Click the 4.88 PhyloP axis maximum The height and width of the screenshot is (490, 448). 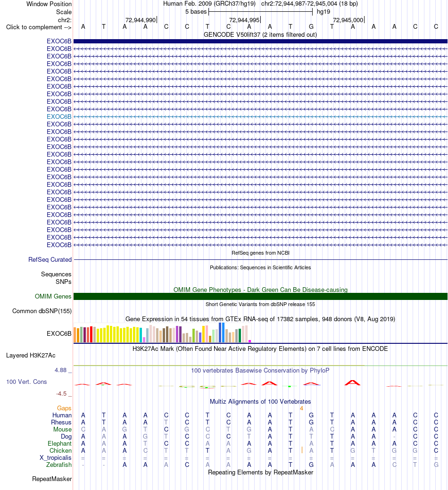point(61,370)
